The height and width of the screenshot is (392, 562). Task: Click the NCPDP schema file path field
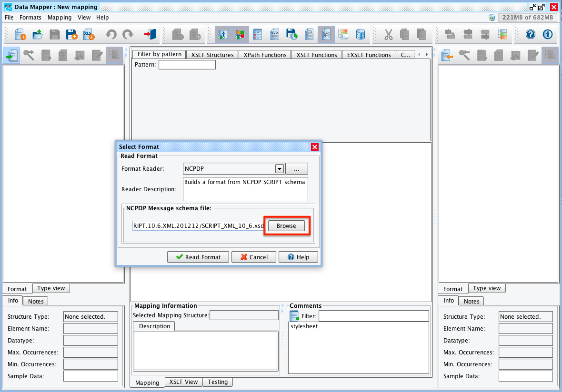click(x=199, y=225)
